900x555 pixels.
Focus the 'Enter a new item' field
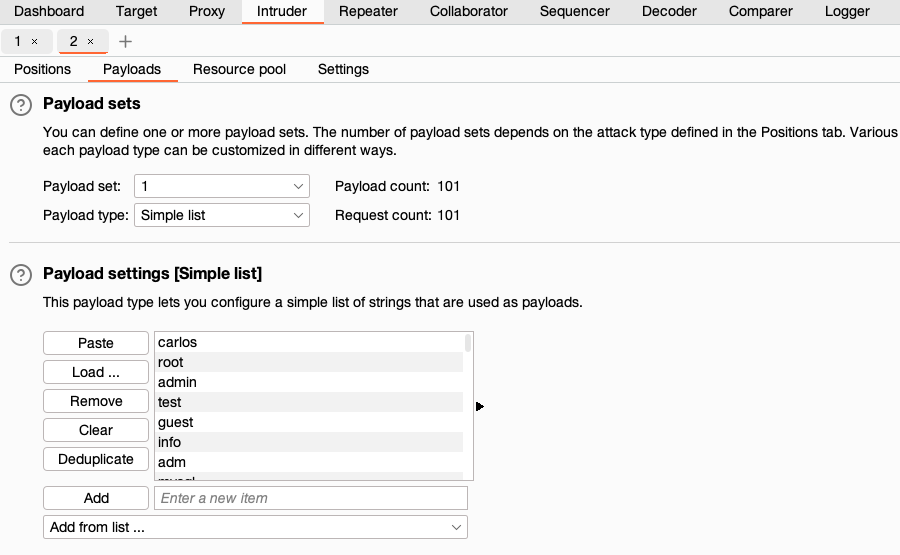(x=311, y=498)
